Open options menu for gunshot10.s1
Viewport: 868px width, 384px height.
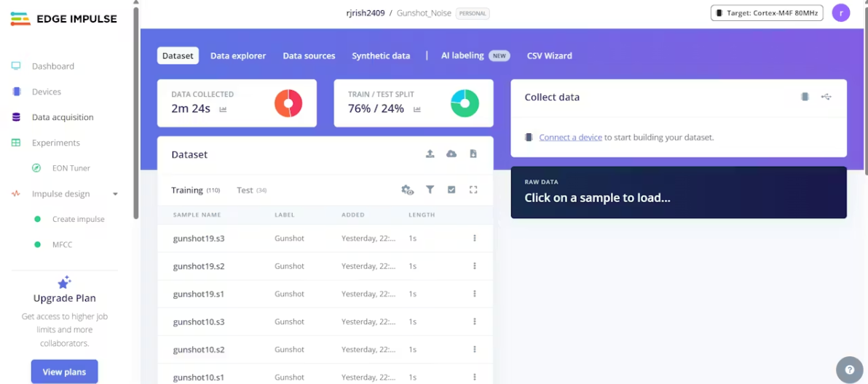474,377
